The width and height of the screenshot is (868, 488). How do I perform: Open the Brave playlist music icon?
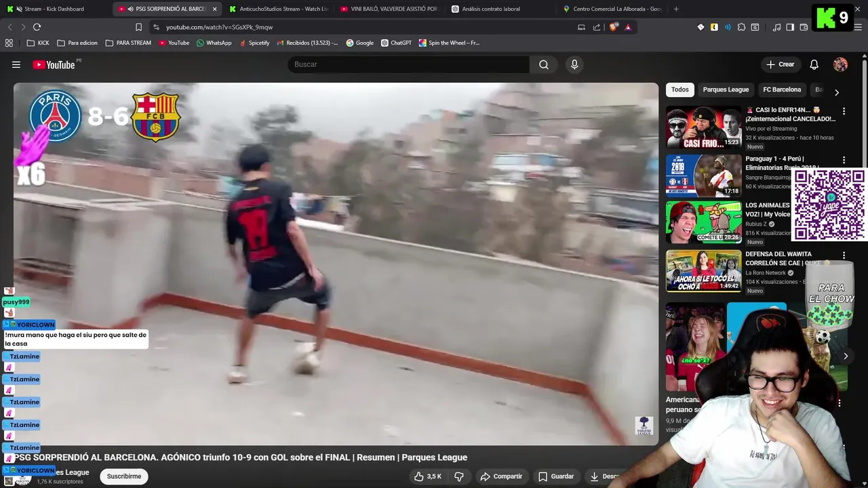coord(776,27)
